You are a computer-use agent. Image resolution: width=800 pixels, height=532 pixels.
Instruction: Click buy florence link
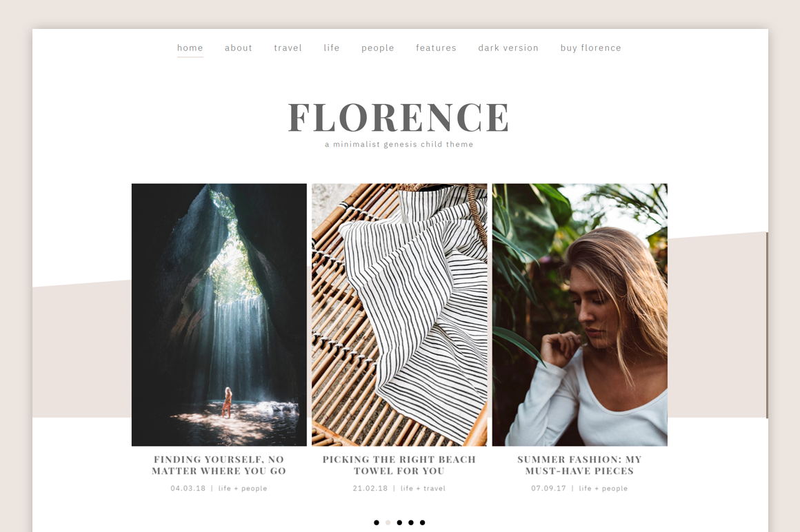(x=591, y=48)
